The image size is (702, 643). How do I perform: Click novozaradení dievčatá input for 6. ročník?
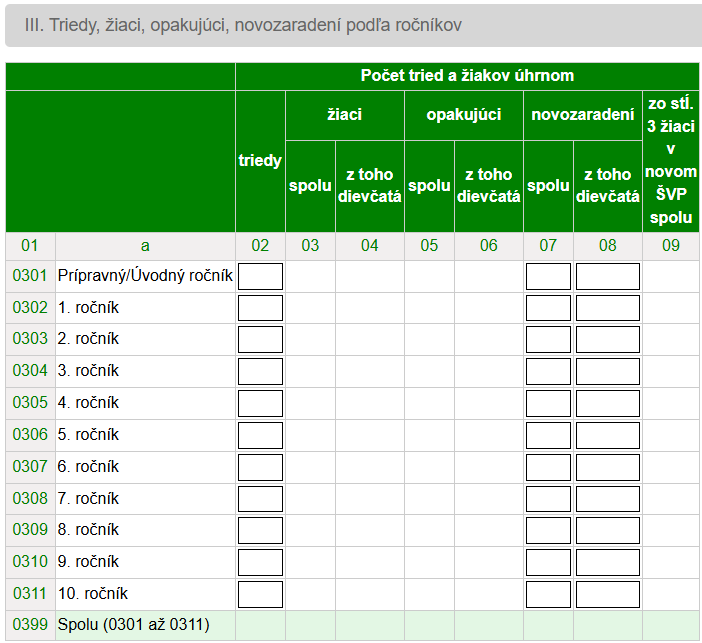tap(607, 467)
